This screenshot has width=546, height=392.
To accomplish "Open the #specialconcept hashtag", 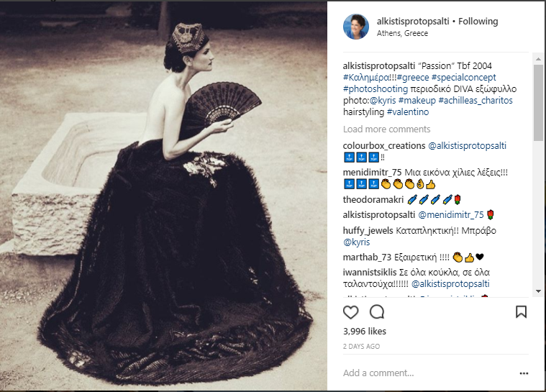I will tap(464, 77).
